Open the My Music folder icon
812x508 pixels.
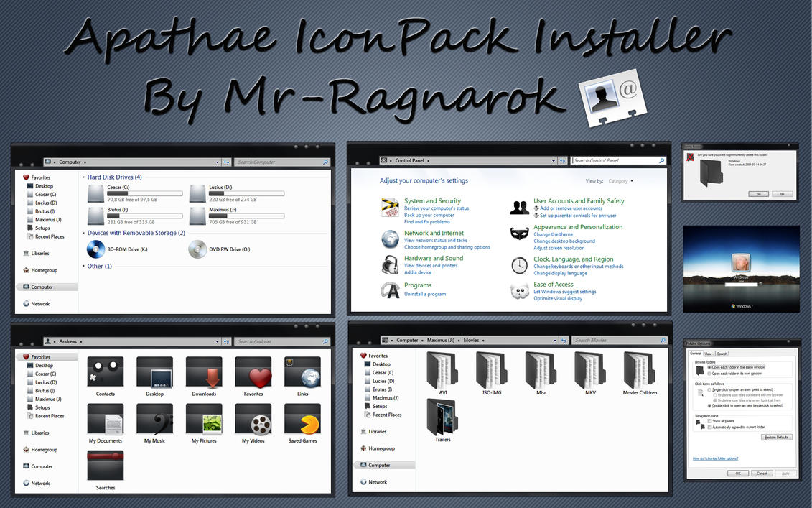154,420
